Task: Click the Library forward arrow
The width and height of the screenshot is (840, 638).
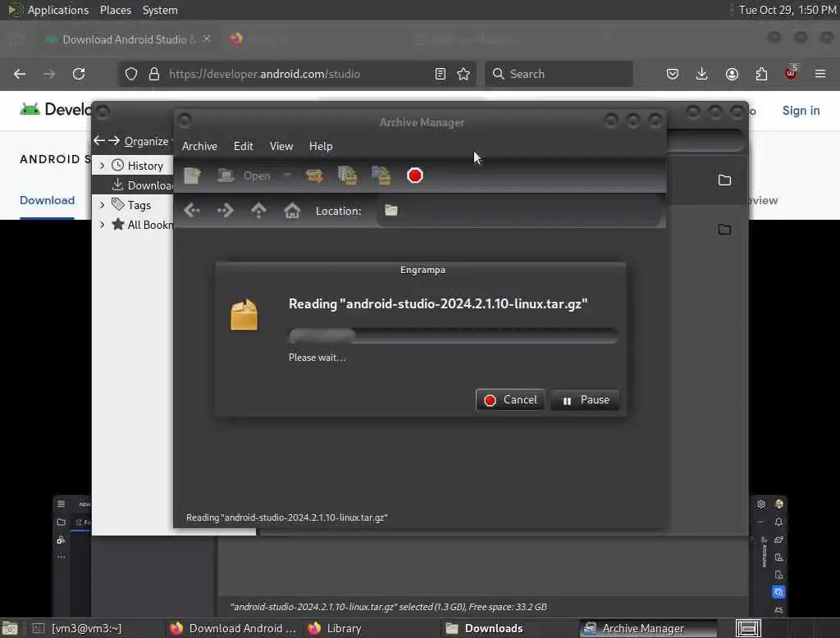Action: [x=113, y=141]
